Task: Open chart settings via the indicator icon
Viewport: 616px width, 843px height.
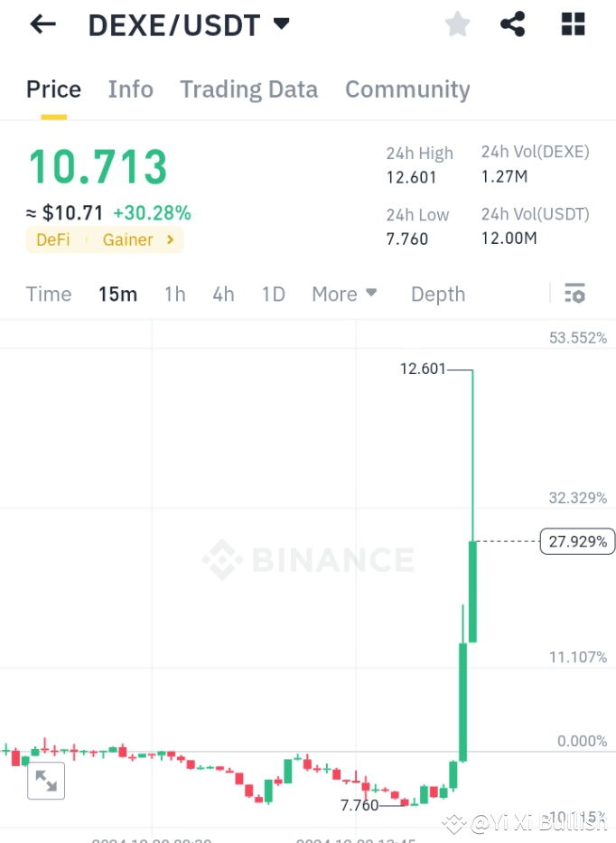Action: (x=575, y=294)
